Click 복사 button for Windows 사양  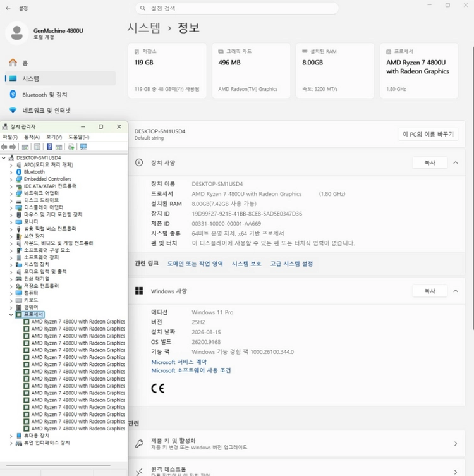click(x=430, y=291)
